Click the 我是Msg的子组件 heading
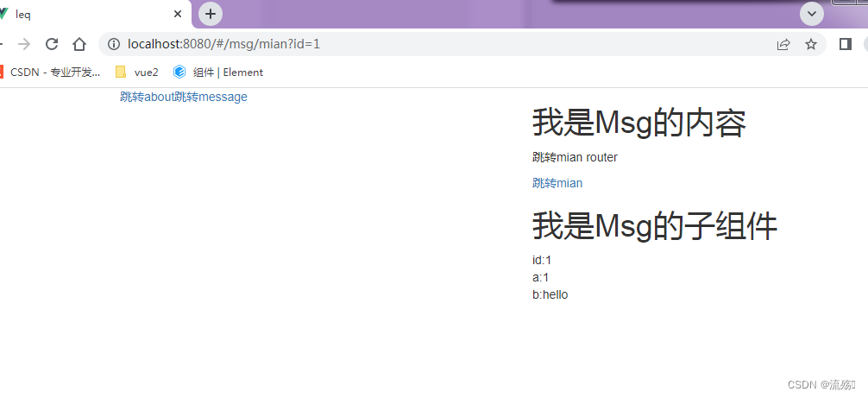868x398 pixels. coord(655,226)
